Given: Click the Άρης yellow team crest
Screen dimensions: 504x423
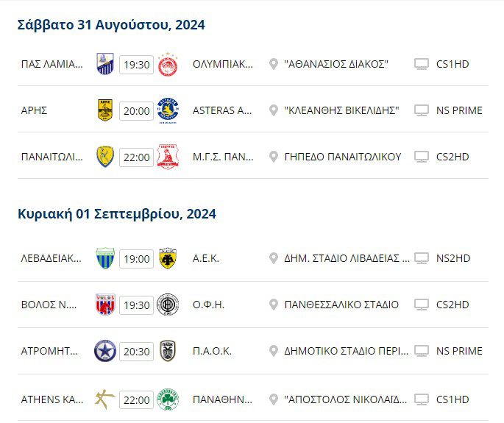Looking at the screenshot, I should tap(105, 110).
